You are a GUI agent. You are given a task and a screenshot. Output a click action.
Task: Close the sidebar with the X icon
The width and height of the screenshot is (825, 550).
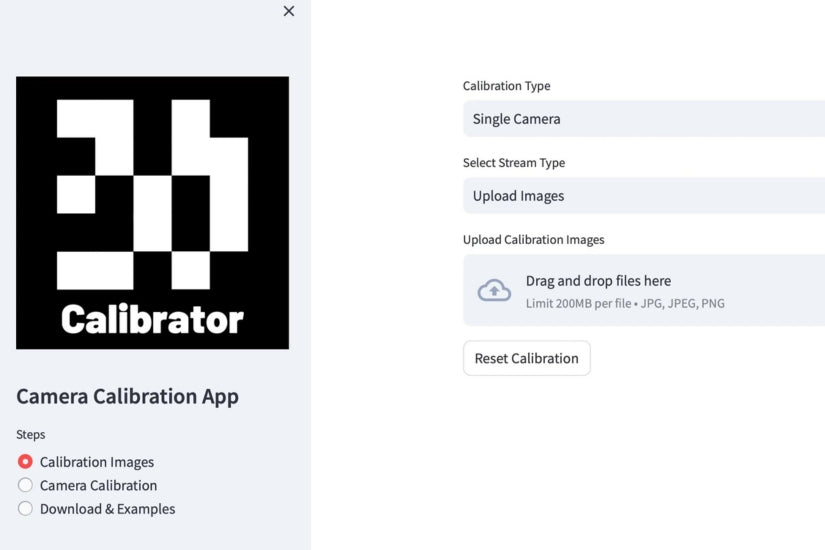tap(289, 11)
